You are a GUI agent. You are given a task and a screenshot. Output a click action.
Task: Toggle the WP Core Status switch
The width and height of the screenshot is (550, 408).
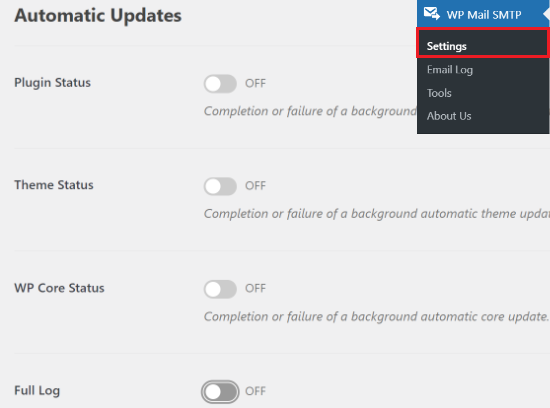pos(220,289)
